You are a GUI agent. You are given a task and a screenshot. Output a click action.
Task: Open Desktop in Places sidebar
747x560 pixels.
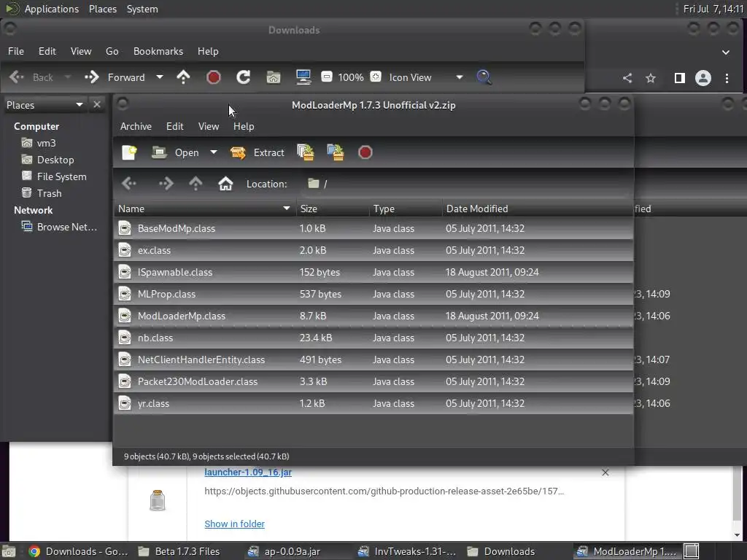(x=48, y=160)
